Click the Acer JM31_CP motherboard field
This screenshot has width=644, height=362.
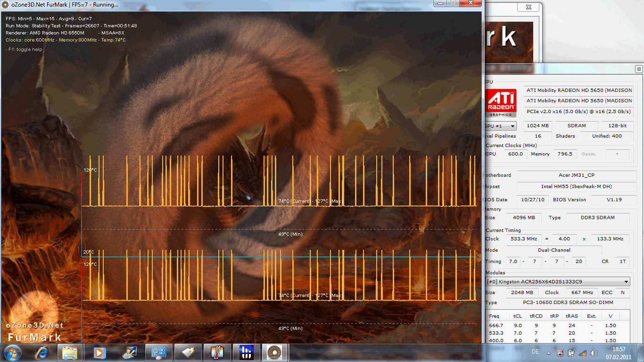tap(577, 175)
